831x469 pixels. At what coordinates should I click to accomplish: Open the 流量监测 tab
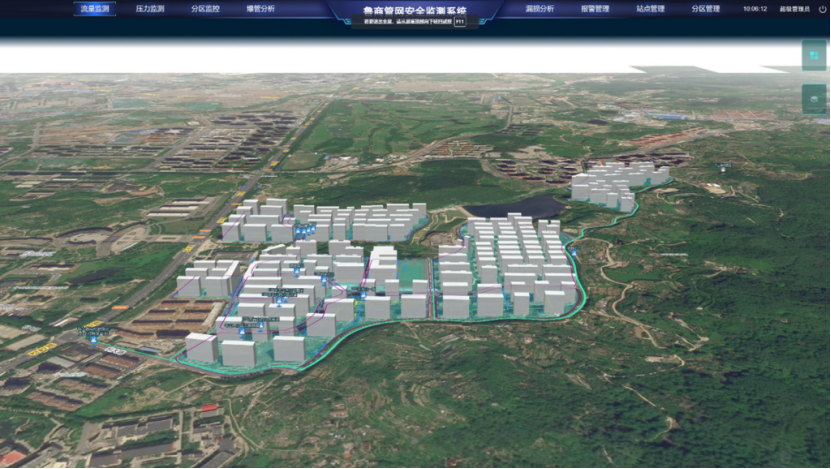[x=94, y=8]
